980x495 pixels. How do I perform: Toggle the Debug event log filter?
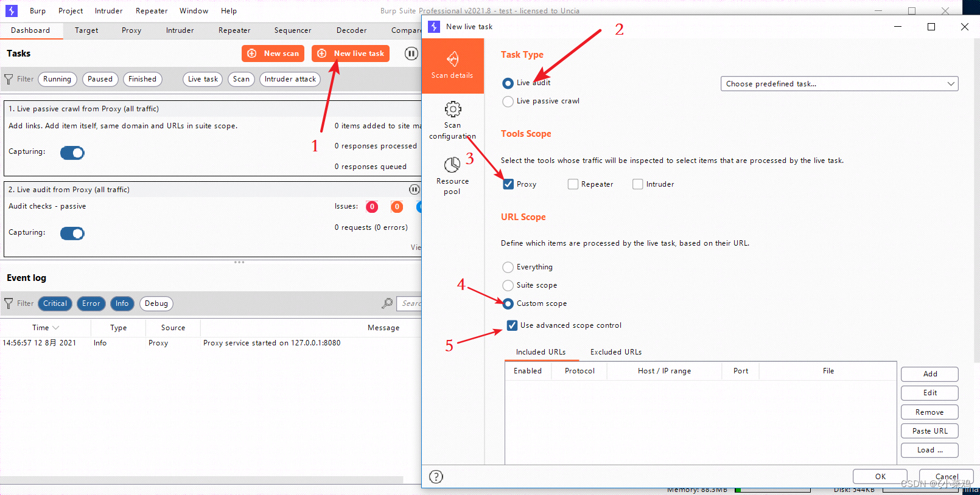[x=156, y=303]
